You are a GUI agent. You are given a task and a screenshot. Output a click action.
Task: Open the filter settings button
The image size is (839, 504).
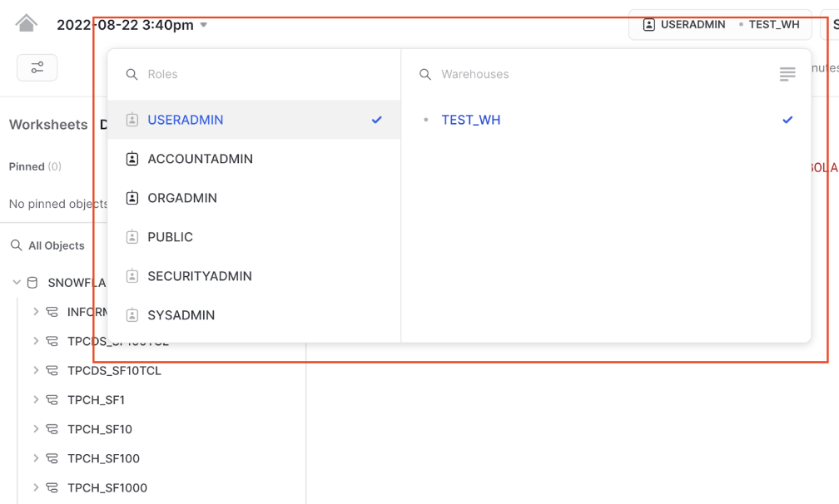37,67
